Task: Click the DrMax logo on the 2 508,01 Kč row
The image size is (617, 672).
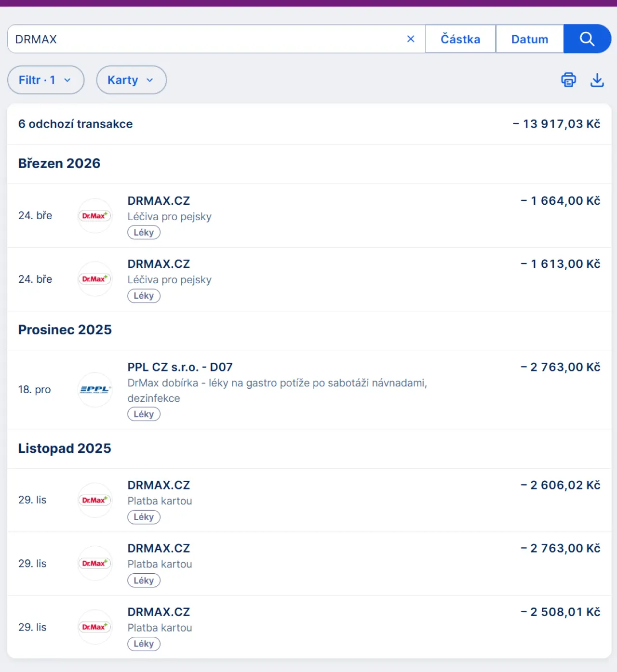Action: (95, 627)
